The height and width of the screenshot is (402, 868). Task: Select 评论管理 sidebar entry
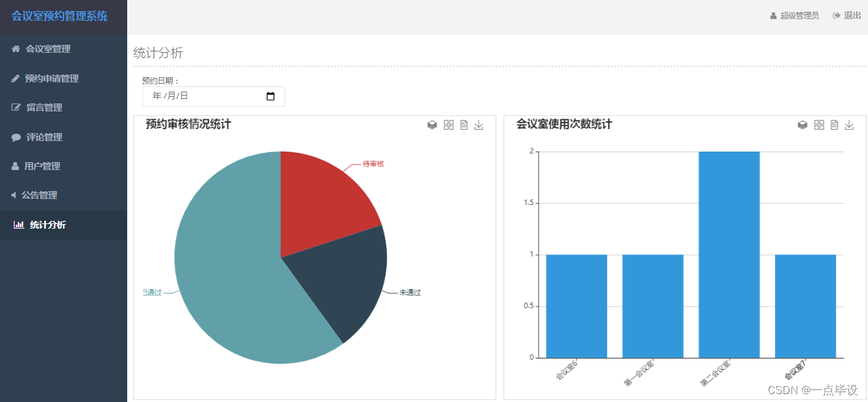coord(63,137)
